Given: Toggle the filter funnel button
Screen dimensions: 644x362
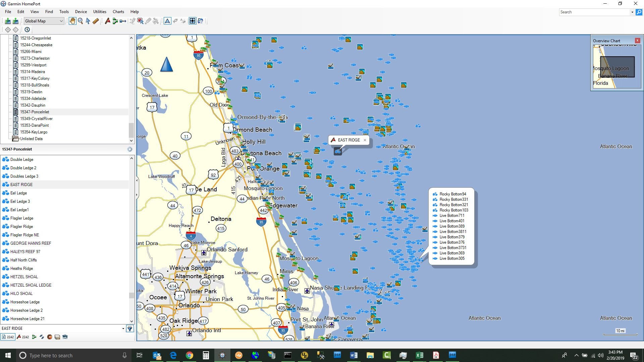Looking at the screenshot, I should point(130,328).
